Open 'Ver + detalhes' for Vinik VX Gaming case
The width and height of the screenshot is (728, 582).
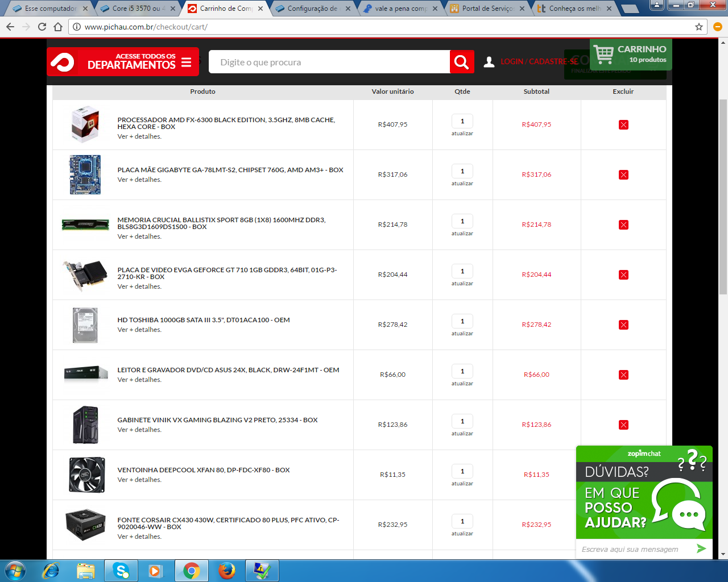(x=139, y=430)
